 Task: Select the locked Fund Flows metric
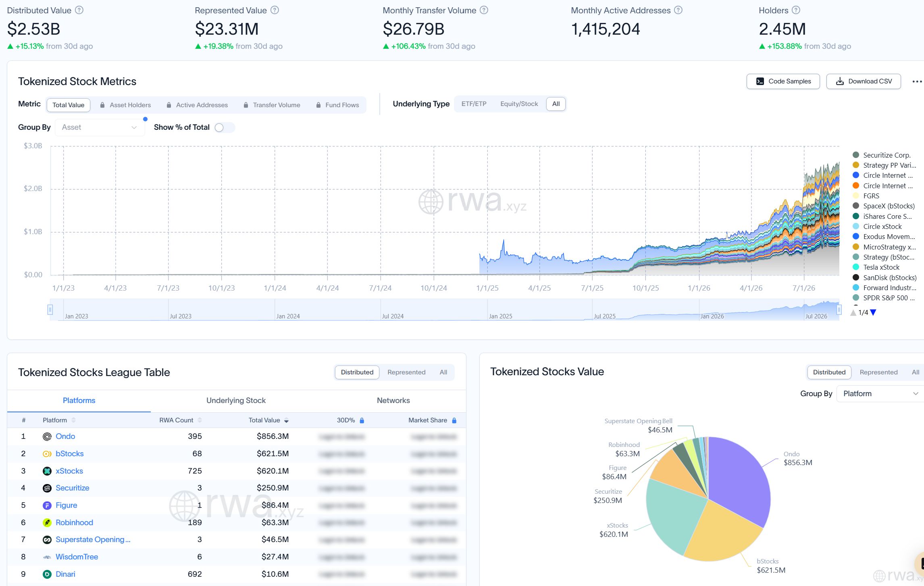(x=337, y=105)
